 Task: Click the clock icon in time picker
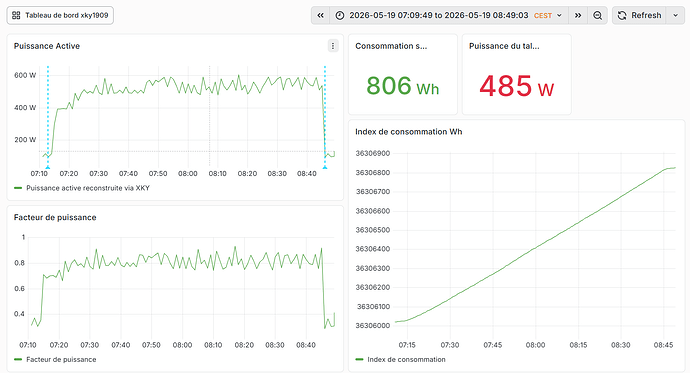340,15
